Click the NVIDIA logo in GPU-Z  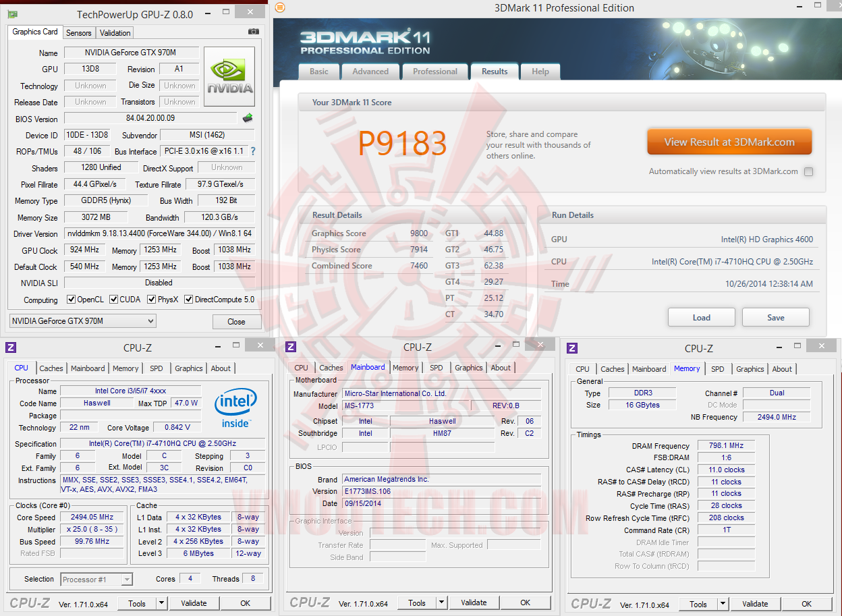(x=229, y=76)
